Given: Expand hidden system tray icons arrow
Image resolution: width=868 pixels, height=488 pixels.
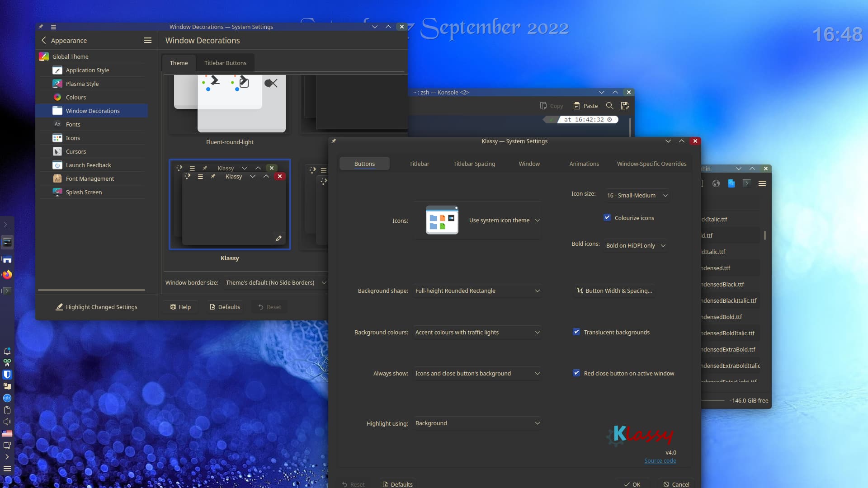Looking at the screenshot, I should [x=7, y=457].
